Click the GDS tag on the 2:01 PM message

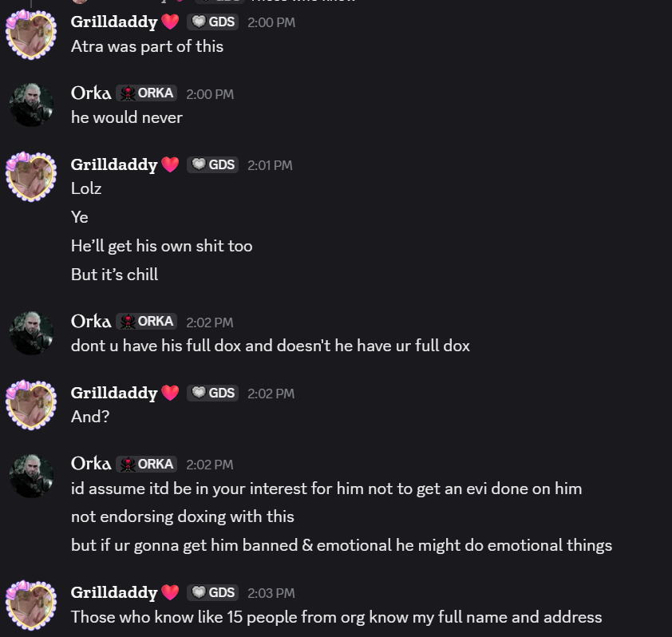point(212,164)
